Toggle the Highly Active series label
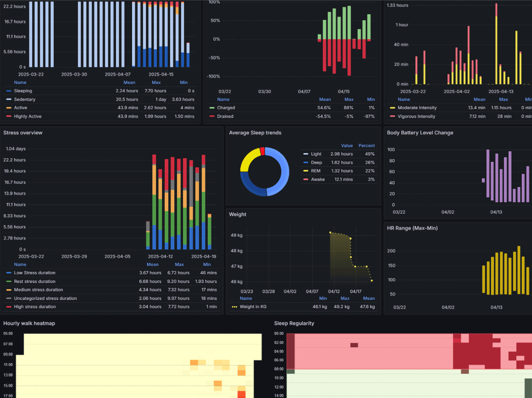The width and height of the screenshot is (532, 398). [28, 116]
